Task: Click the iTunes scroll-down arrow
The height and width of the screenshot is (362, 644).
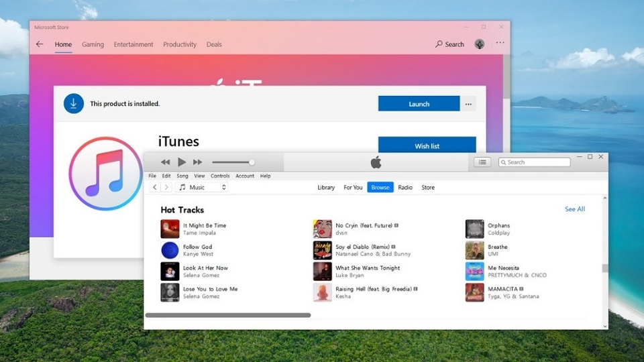Action: click(605, 326)
